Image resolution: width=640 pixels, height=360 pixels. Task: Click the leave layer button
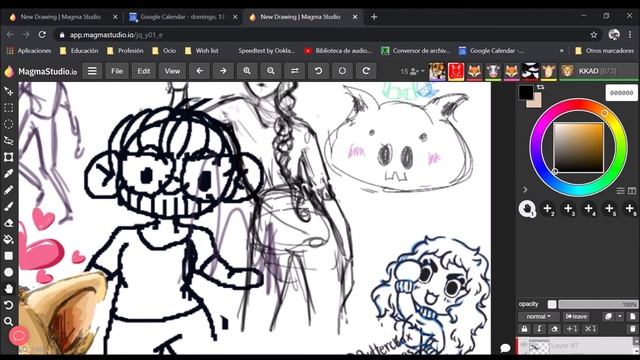576,316
